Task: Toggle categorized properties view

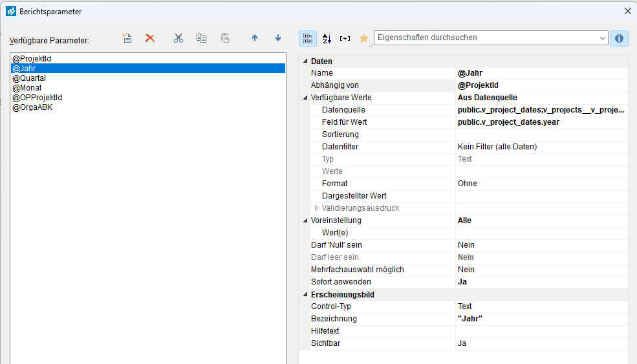Action: pos(308,38)
